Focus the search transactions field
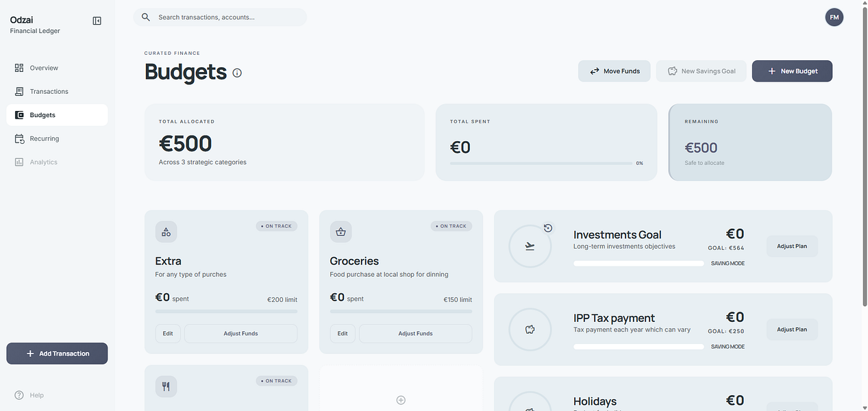Viewport: 868px width, 411px height. (220, 17)
